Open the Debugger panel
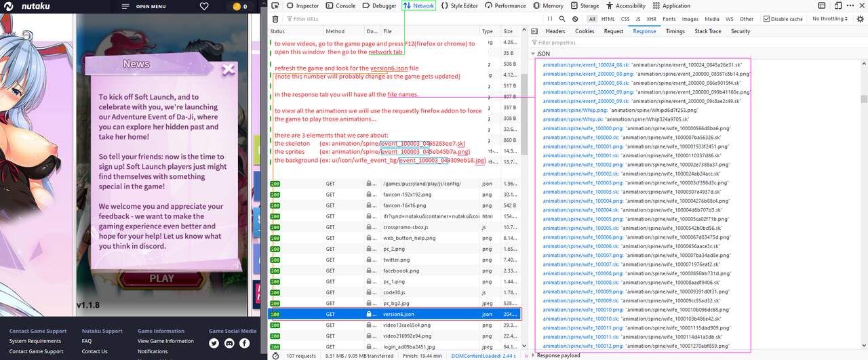 [x=378, y=5]
